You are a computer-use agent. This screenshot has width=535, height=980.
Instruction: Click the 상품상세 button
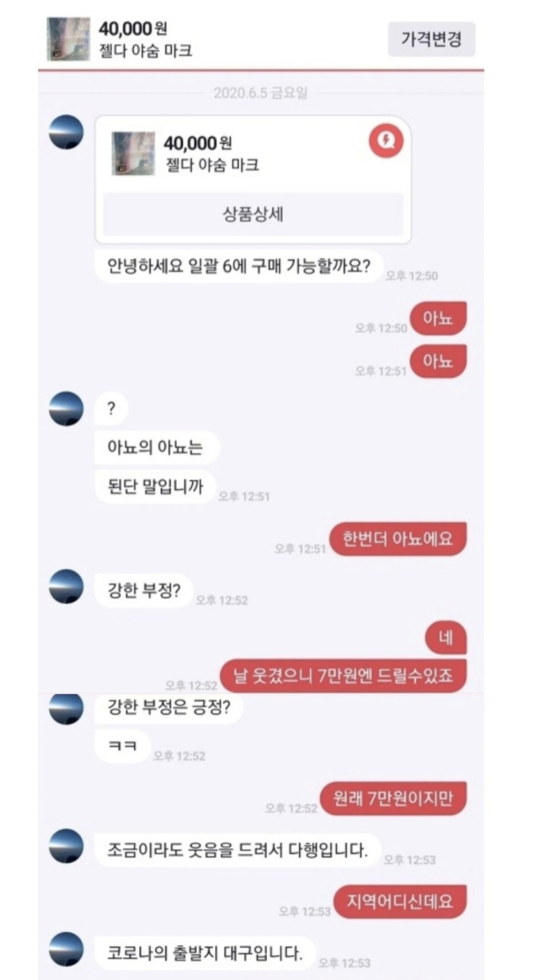click(x=253, y=214)
